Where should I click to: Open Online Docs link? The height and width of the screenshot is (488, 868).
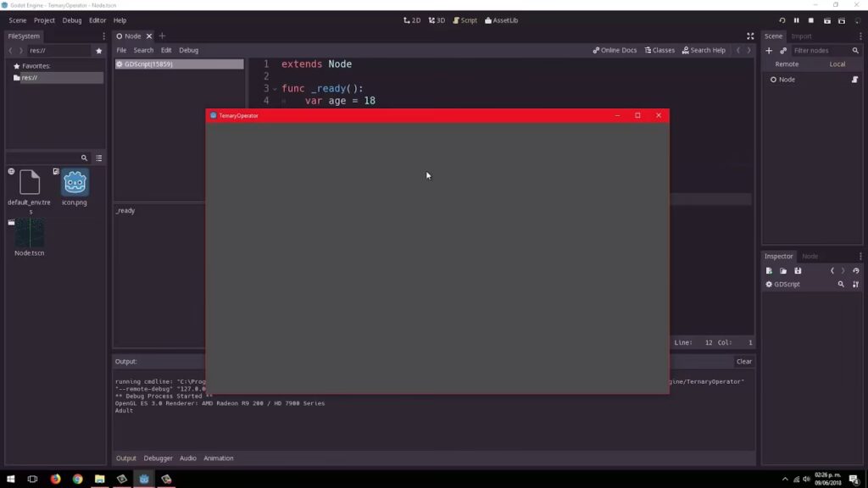(x=615, y=51)
